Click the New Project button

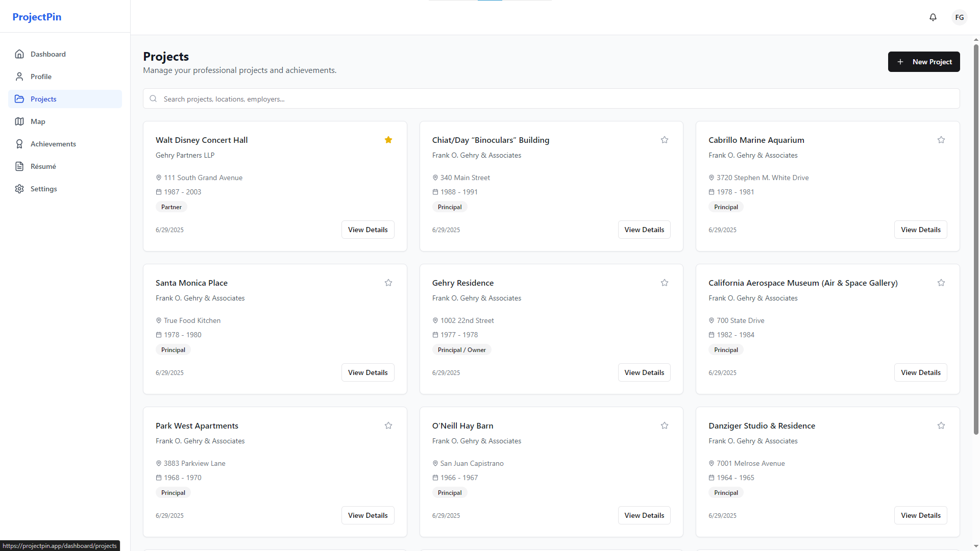[923, 62]
